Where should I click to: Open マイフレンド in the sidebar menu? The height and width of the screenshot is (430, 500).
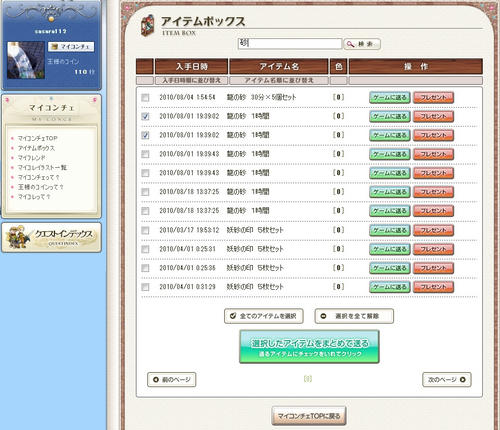(x=31, y=158)
